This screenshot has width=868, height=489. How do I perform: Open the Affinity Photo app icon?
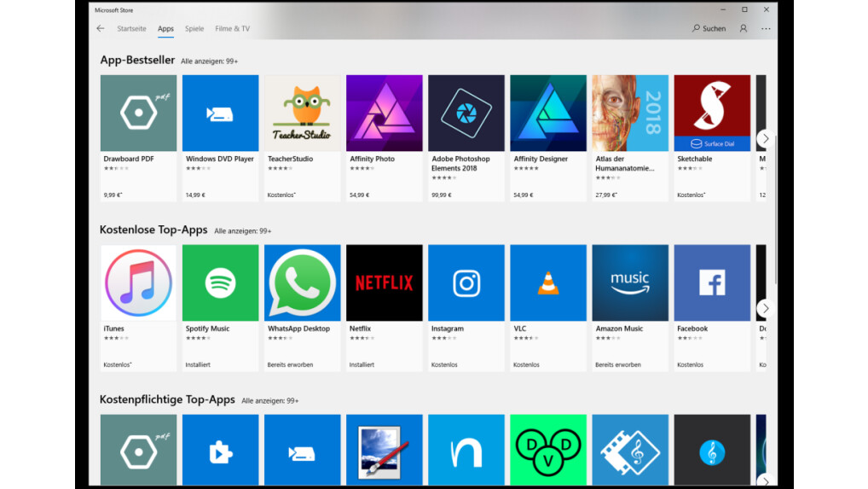point(385,113)
